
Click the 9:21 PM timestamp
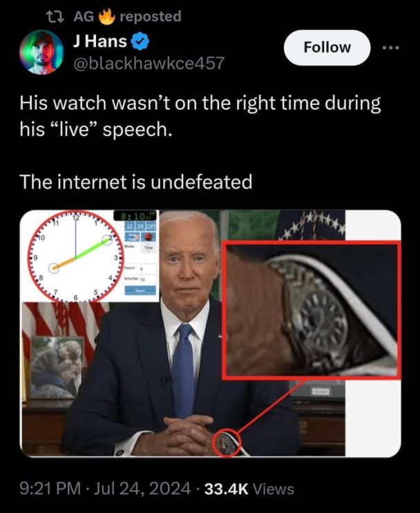tap(50, 488)
